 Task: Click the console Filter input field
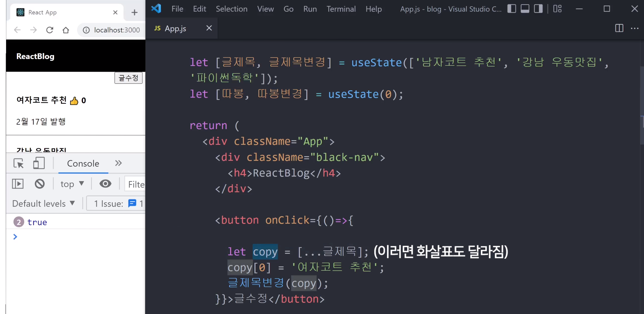(136, 184)
